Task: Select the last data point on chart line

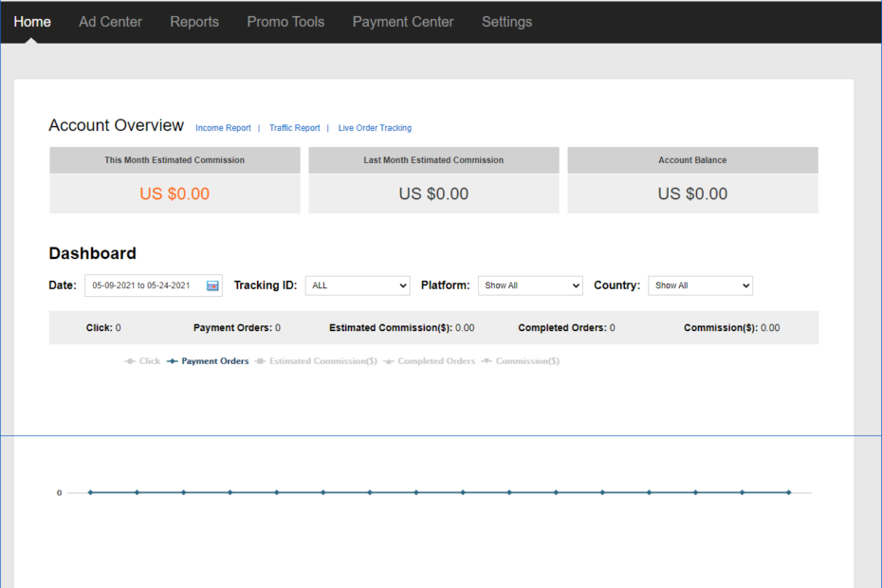Action: (x=789, y=492)
